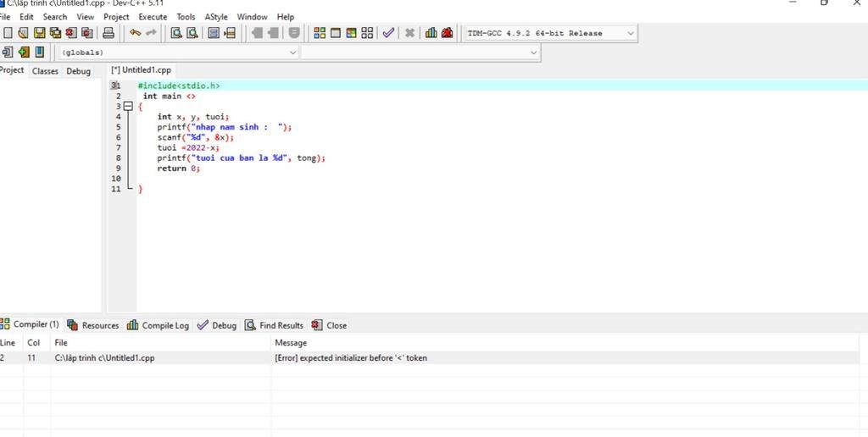Click the Close tab in bottom panel

329,325
